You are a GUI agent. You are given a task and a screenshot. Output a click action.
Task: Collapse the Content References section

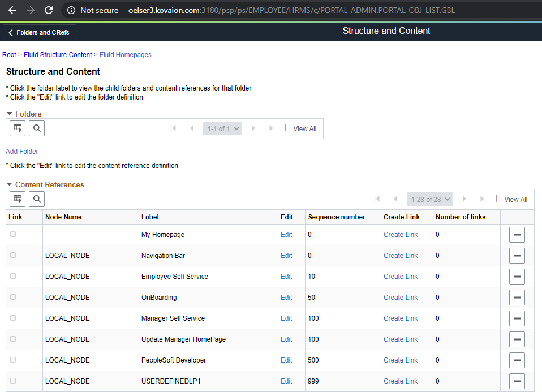[9, 184]
